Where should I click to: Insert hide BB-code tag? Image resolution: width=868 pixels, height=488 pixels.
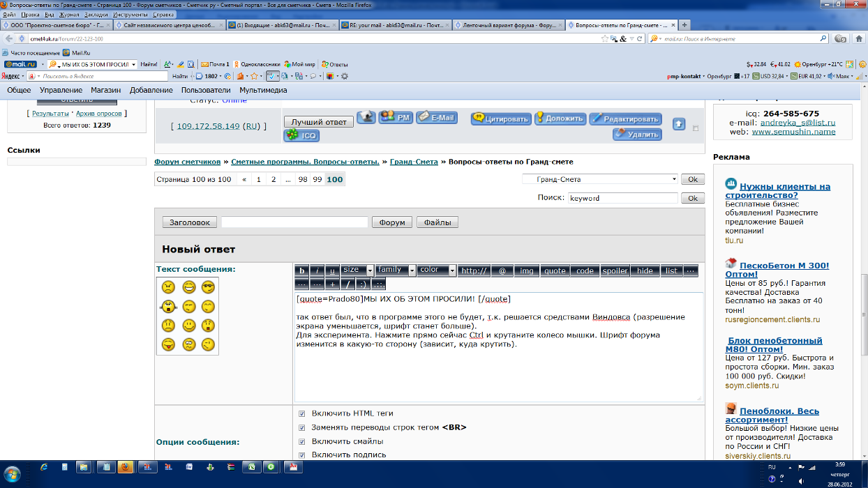pos(645,270)
